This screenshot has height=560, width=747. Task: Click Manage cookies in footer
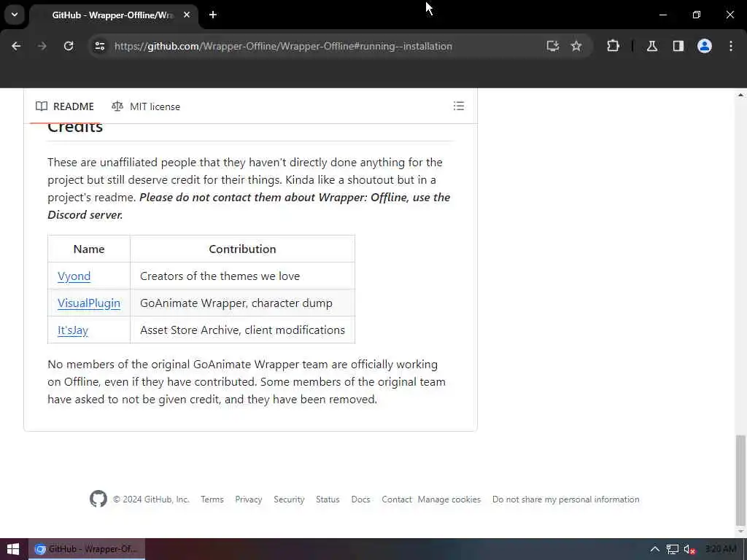(449, 499)
